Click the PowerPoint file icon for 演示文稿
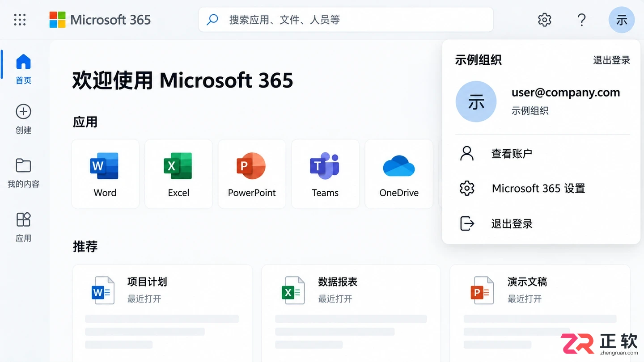The height and width of the screenshot is (362, 644). [x=482, y=291]
